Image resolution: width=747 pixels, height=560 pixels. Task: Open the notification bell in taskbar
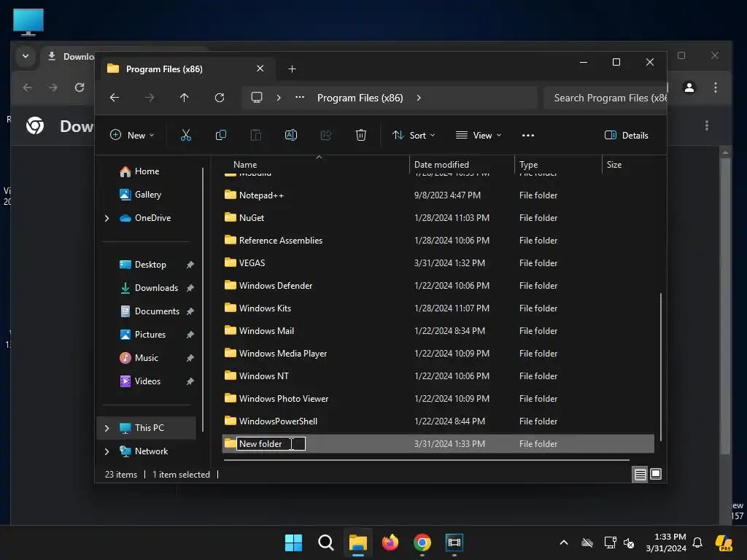(x=697, y=542)
